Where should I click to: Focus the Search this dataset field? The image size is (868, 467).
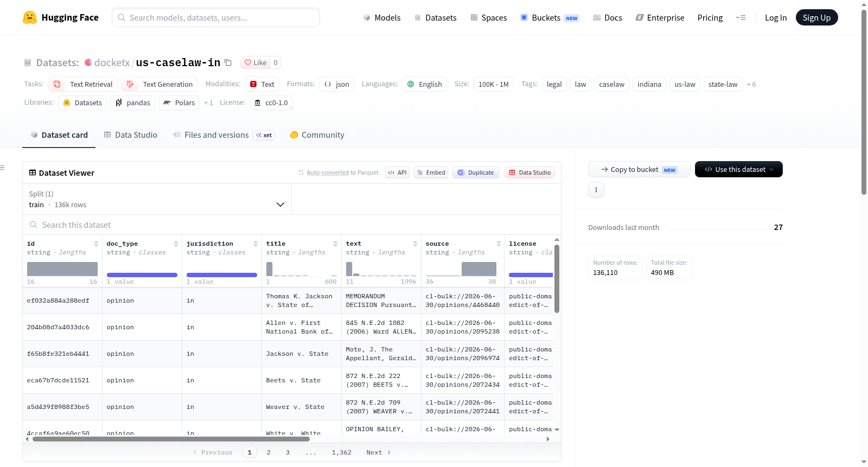(292, 225)
